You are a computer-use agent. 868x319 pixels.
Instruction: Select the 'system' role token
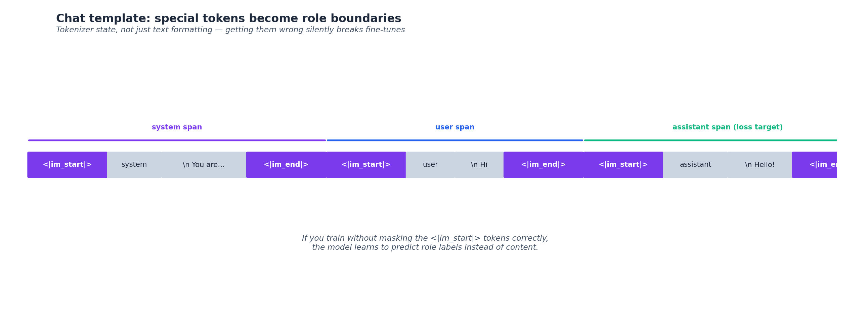pos(134,165)
